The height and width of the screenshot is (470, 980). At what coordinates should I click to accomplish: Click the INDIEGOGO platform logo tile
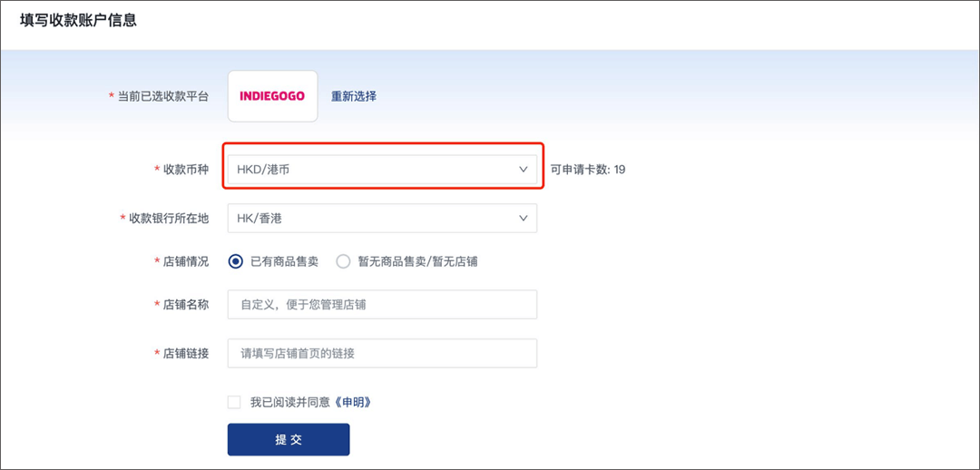click(272, 95)
